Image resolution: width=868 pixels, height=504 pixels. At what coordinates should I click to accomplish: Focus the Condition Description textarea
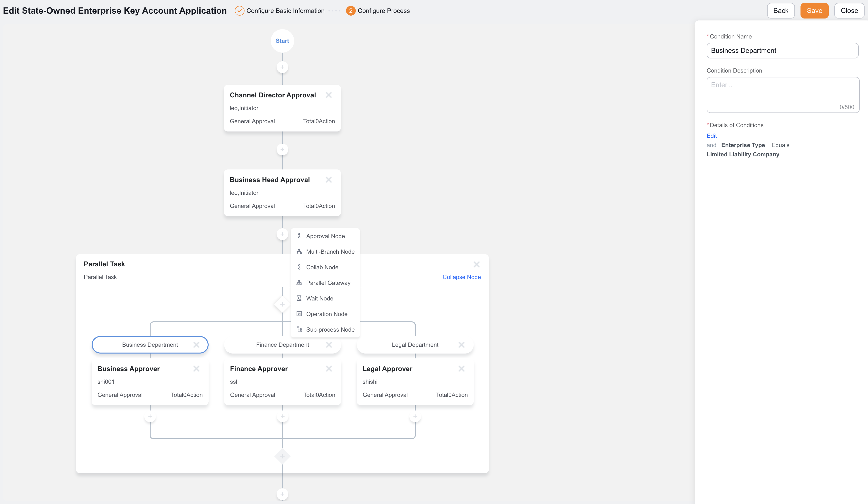[782, 95]
